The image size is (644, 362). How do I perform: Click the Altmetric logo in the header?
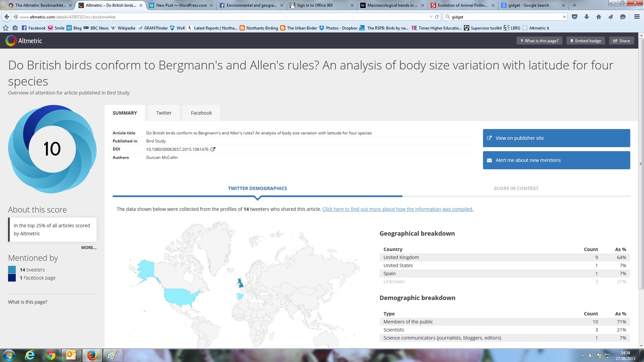[x=24, y=41]
